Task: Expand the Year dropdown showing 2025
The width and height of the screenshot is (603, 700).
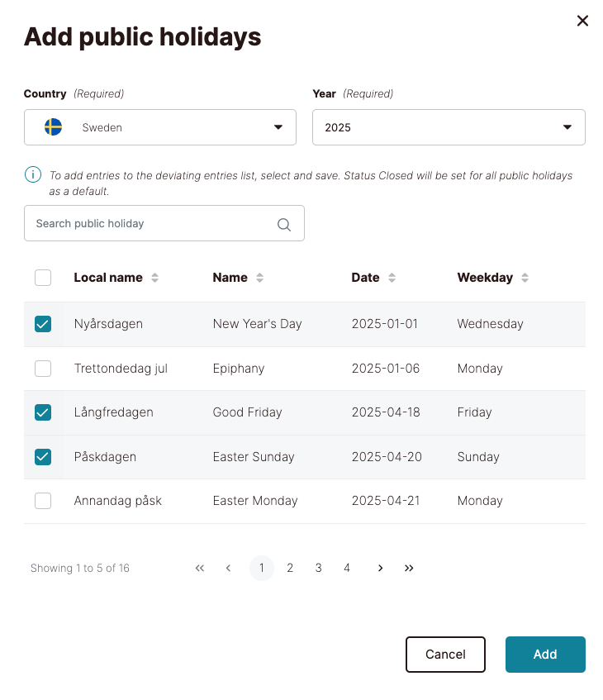Action: (449, 127)
